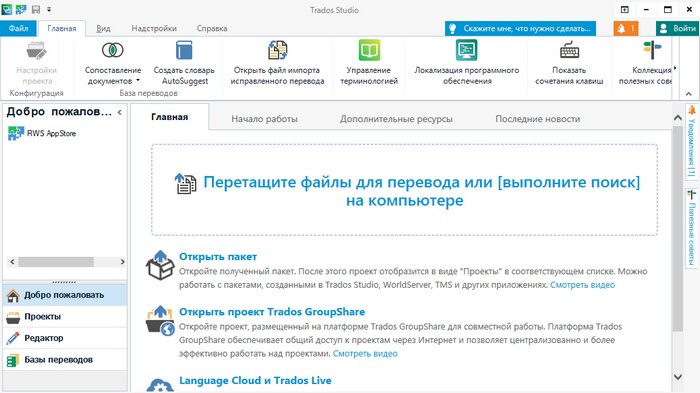Switch to the Проекты view
Screen dimensions: 700x393
coord(65,317)
